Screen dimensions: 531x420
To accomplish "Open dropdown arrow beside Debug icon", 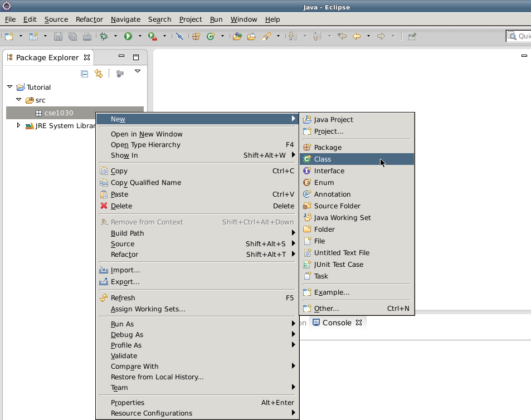I will click(x=115, y=36).
